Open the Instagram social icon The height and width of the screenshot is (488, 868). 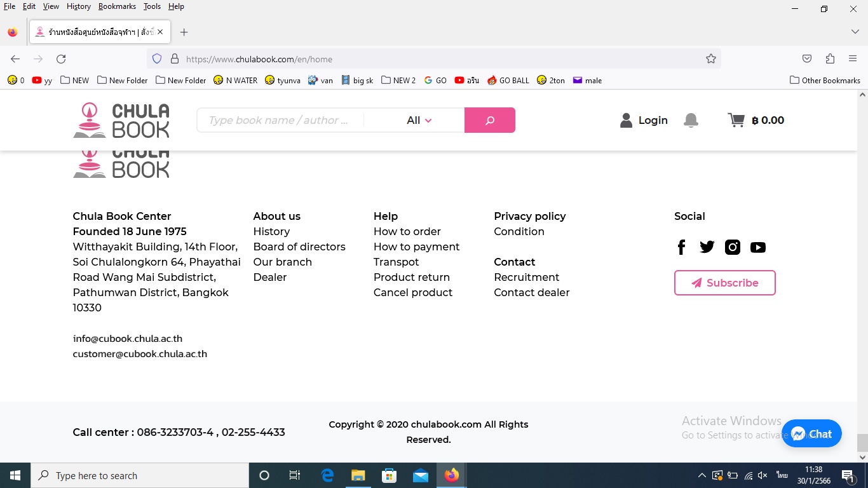[733, 247]
